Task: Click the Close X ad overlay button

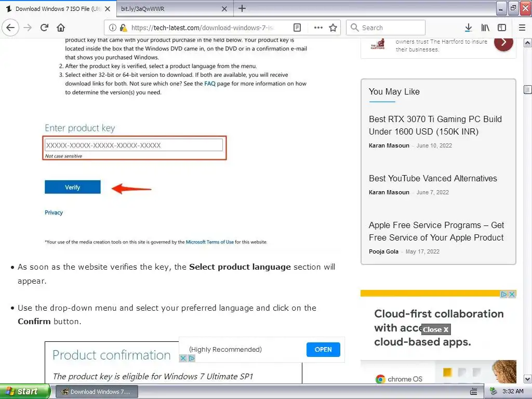Action: coord(436,329)
